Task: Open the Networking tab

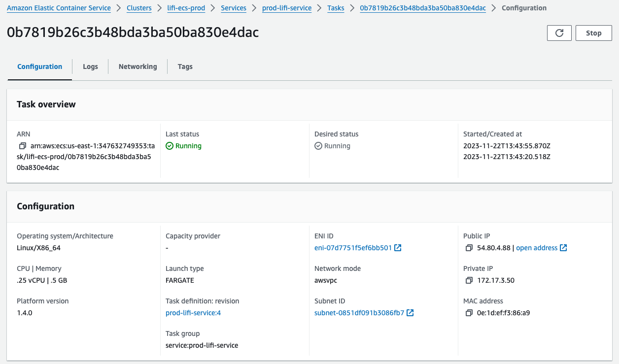Action: [x=138, y=66]
